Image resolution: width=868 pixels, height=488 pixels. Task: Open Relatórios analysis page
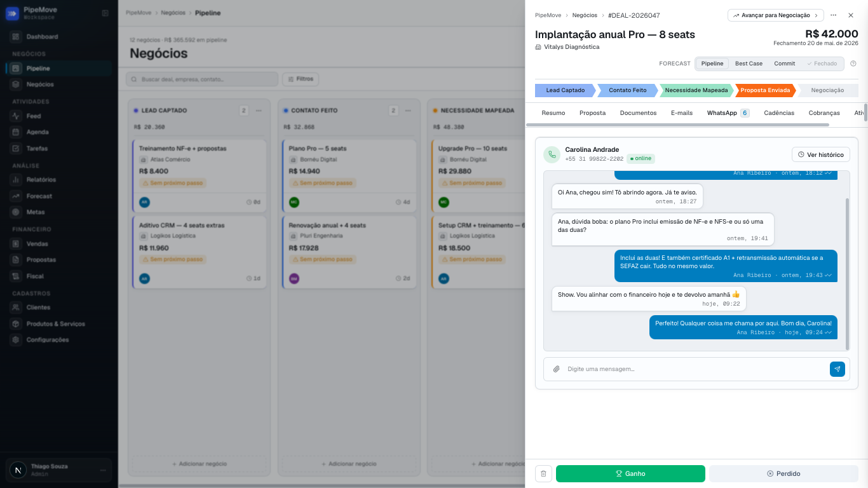point(59,180)
